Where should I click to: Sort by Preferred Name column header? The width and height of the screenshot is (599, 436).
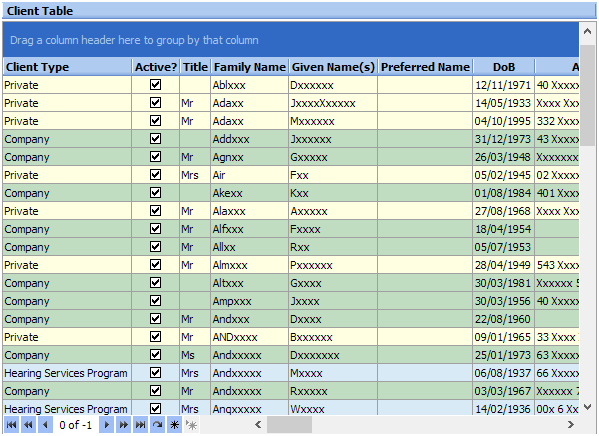tap(425, 67)
